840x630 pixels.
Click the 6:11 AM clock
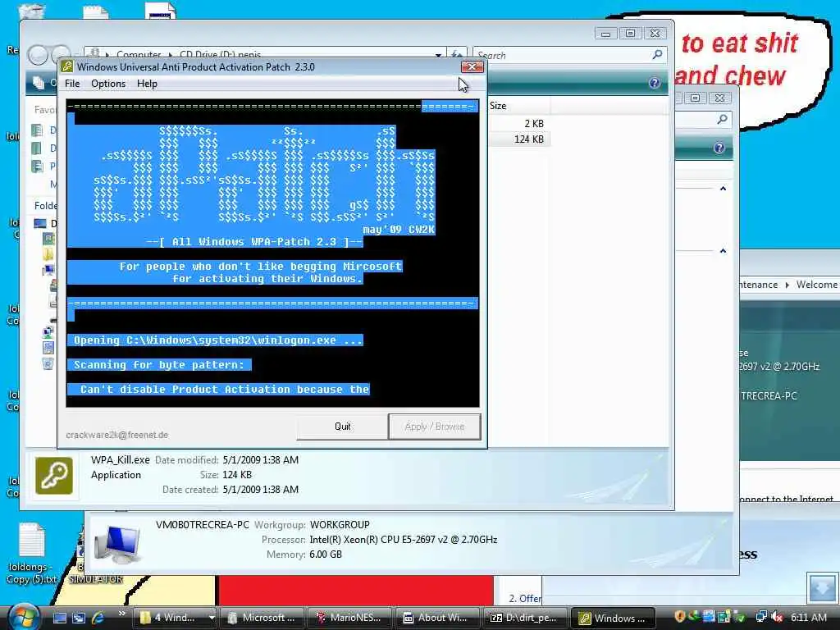point(808,617)
